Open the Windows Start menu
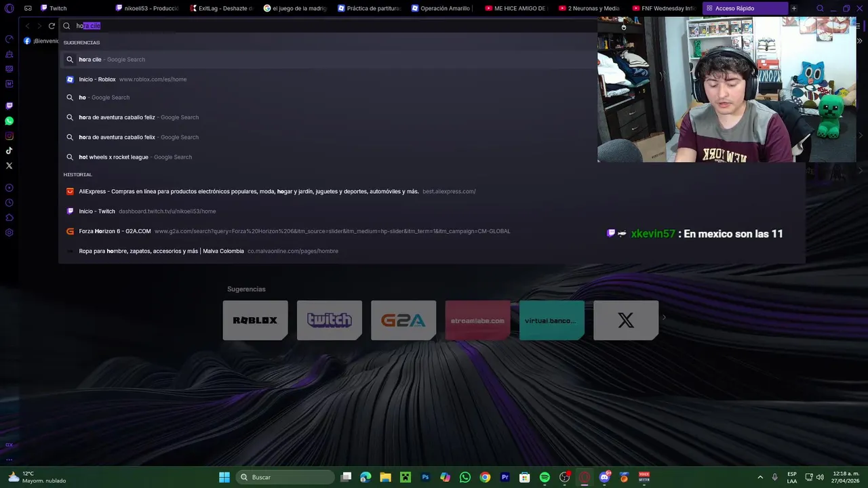 [x=224, y=477]
